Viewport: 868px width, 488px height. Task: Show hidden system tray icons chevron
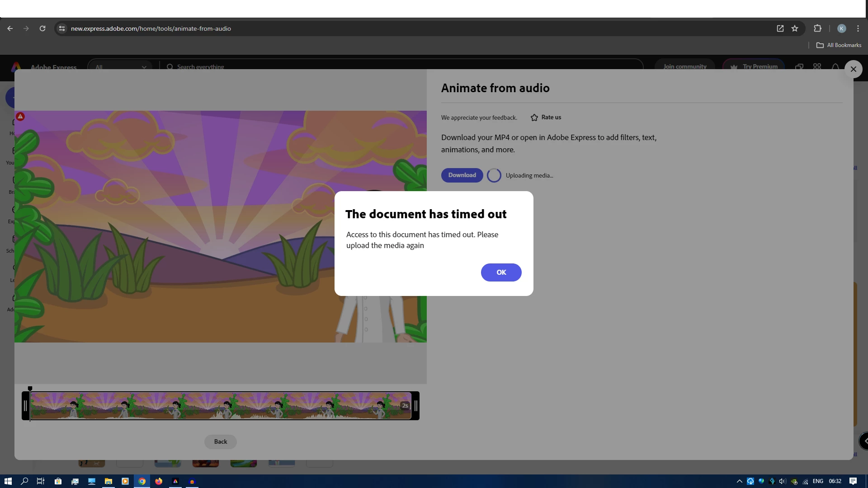point(739,481)
